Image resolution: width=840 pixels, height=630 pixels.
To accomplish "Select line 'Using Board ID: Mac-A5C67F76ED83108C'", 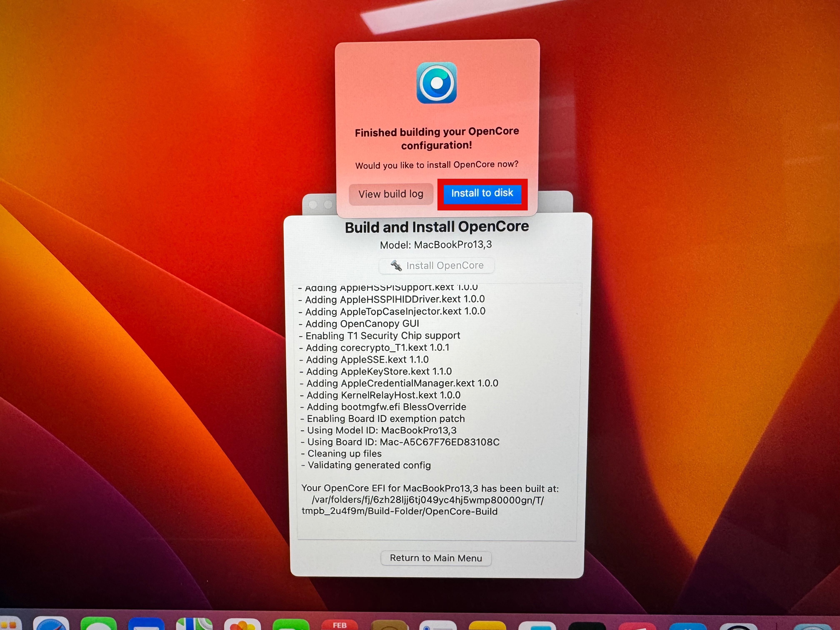I will 400,442.
